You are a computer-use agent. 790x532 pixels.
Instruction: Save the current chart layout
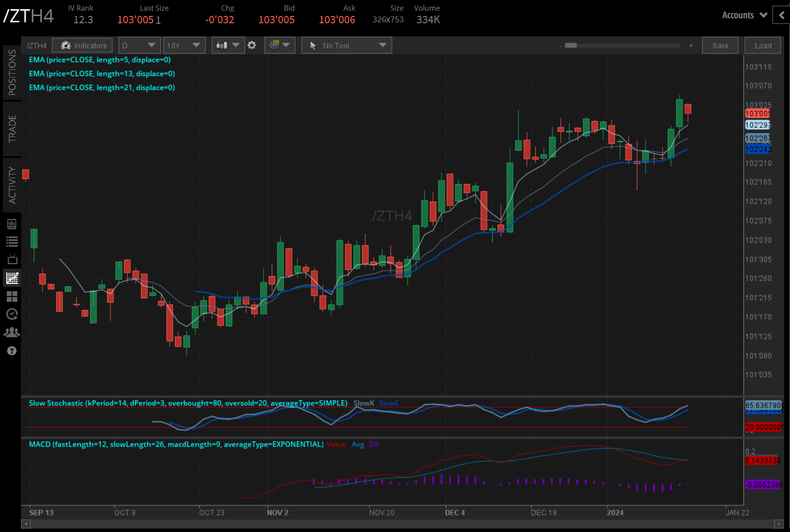(720, 46)
